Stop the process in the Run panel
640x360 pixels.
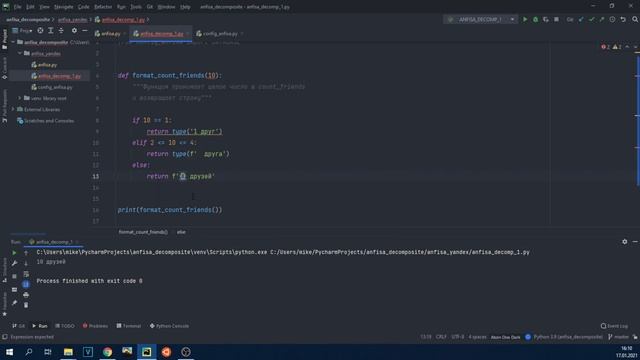[14, 276]
